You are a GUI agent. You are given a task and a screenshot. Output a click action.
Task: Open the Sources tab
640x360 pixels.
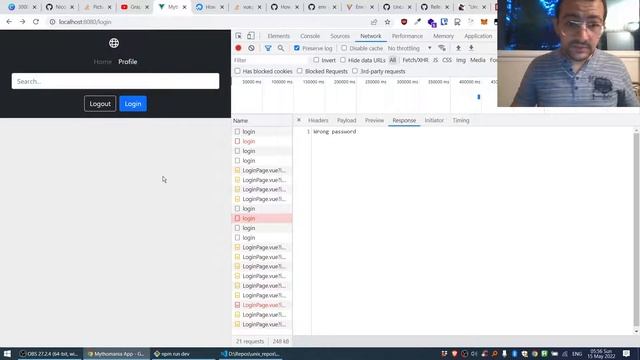[x=340, y=36]
